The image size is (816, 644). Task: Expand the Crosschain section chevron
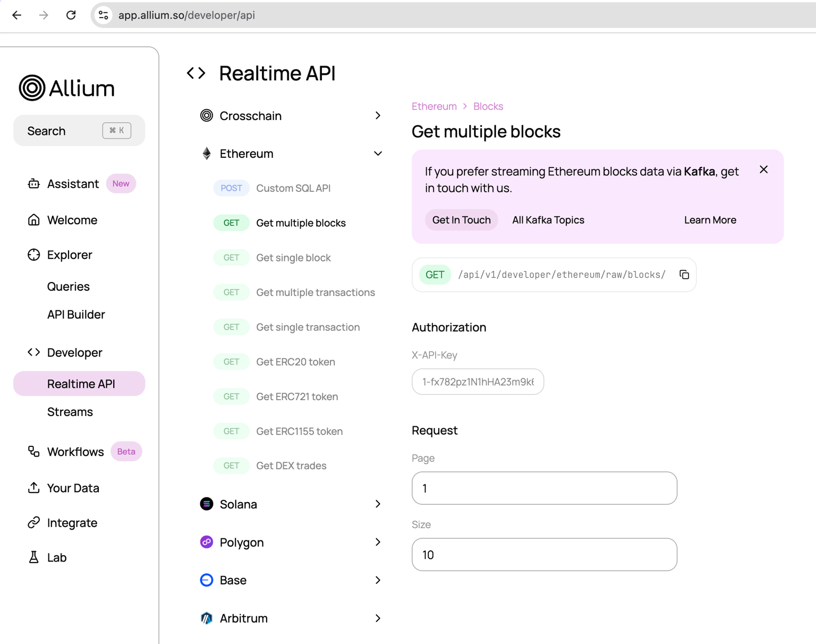(378, 115)
